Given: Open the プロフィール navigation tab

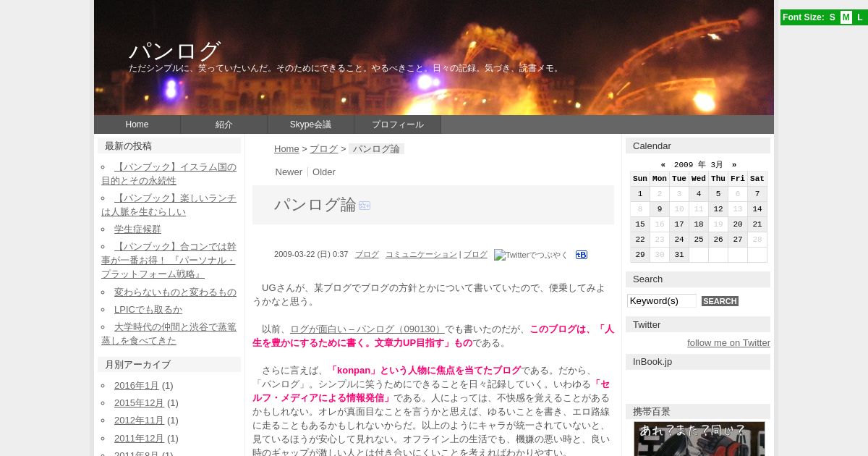Looking at the screenshot, I should (x=397, y=124).
